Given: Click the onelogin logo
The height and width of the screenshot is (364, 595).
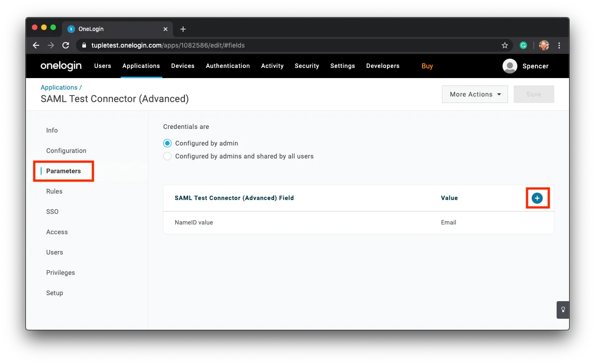Looking at the screenshot, I should click(x=61, y=66).
